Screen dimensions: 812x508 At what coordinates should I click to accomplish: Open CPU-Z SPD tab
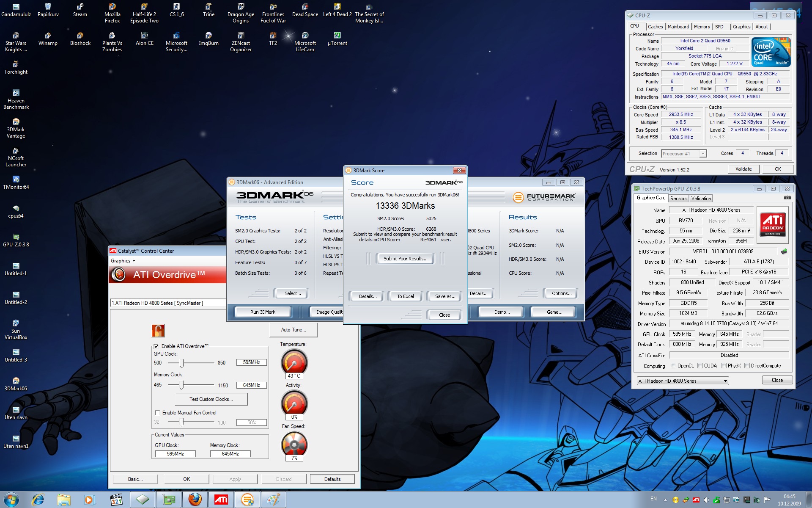pyautogui.click(x=719, y=27)
